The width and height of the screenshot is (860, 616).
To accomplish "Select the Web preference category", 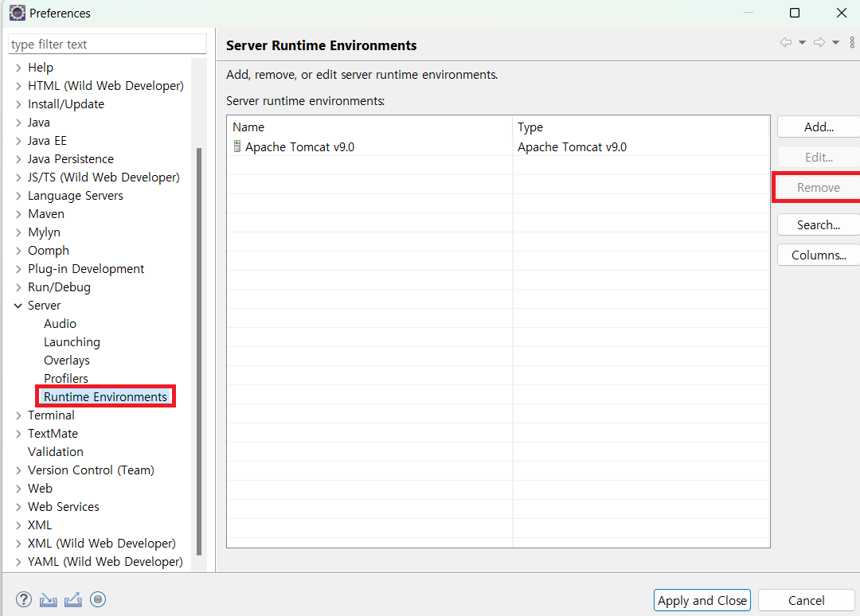I will tap(40, 489).
